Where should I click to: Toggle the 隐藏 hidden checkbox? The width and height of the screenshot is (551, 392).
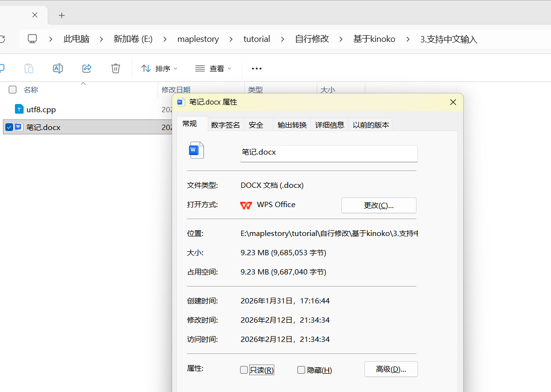[301, 370]
